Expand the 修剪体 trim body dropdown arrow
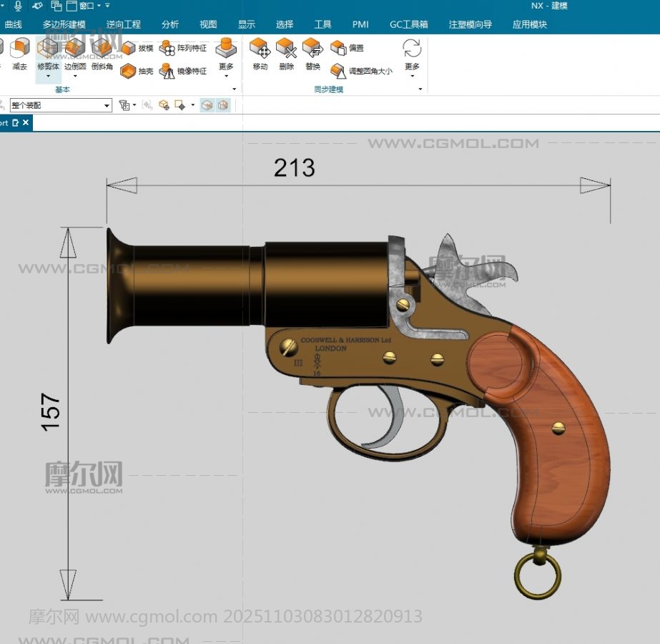 point(48,76)
